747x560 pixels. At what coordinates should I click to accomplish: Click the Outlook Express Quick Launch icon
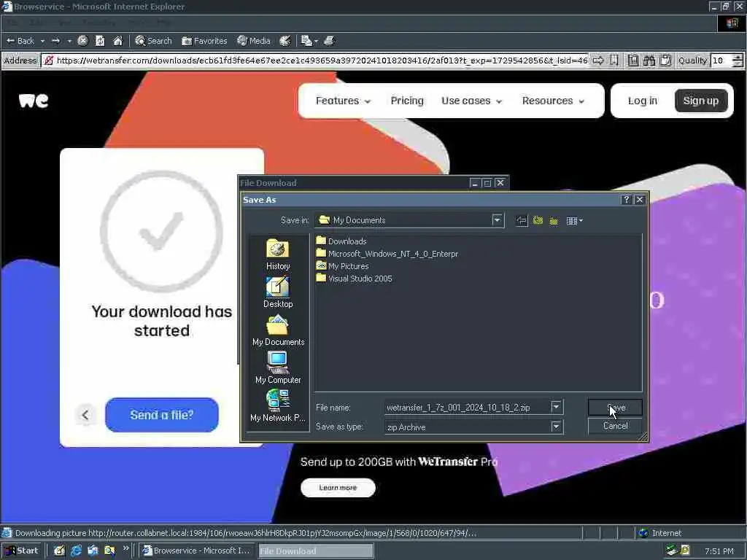pos(93,551)
